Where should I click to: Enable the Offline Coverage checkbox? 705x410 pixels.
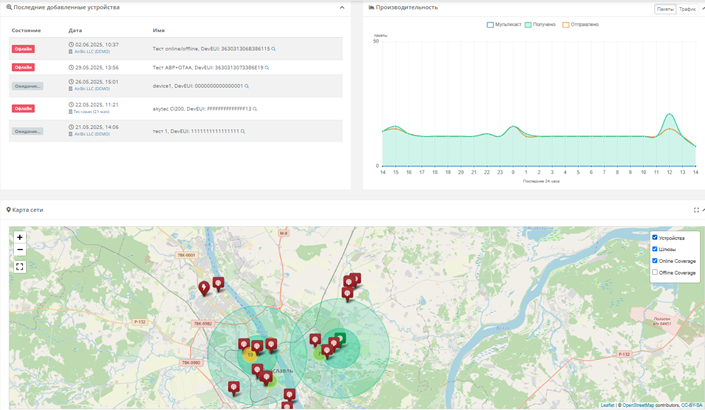coord(655,272)
